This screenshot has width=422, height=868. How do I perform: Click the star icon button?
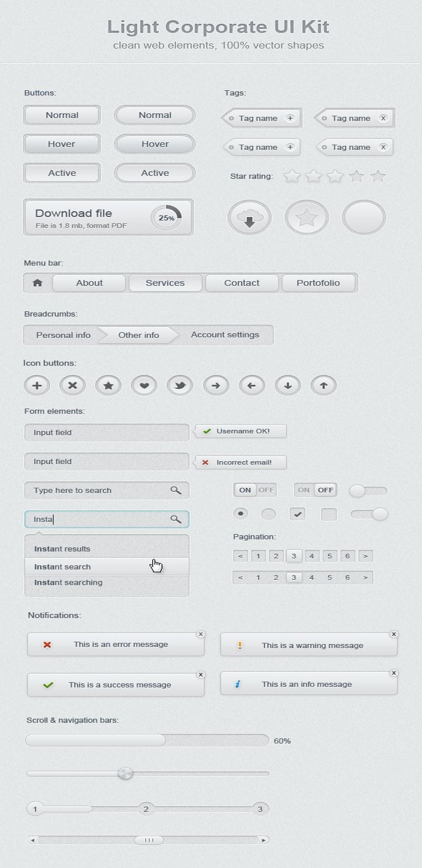tap(108, 385)
